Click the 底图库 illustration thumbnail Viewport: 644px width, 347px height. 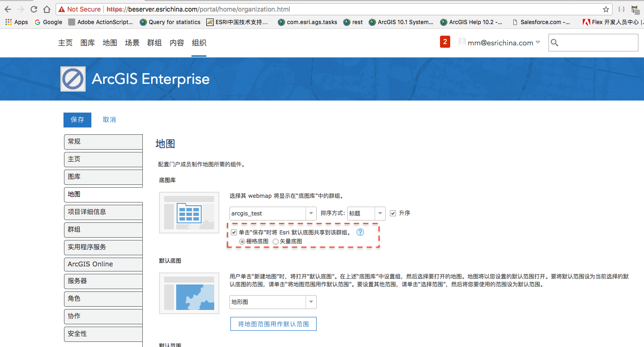189,213
